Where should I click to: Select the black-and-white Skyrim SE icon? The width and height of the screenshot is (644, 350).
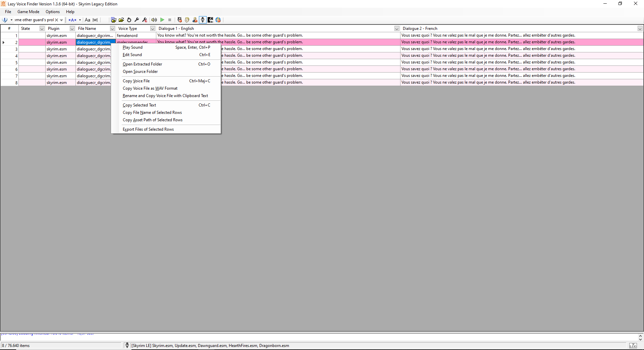[210, 20]
